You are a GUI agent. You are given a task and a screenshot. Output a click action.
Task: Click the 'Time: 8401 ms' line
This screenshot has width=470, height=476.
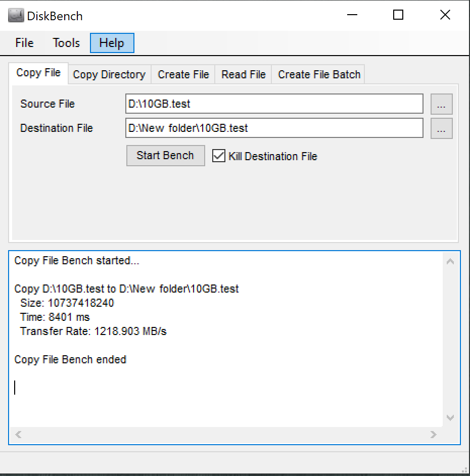(55, 317)
